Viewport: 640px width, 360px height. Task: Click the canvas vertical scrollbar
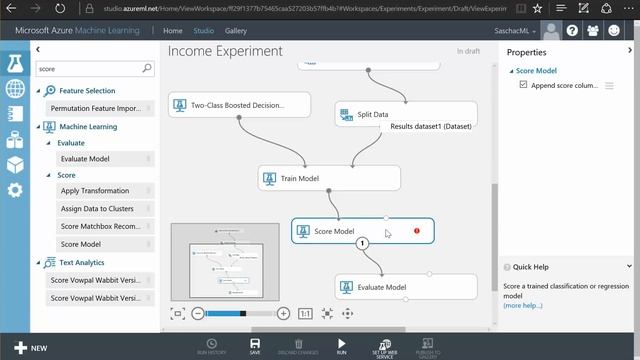pyautogui.click(x=494, y=237)
